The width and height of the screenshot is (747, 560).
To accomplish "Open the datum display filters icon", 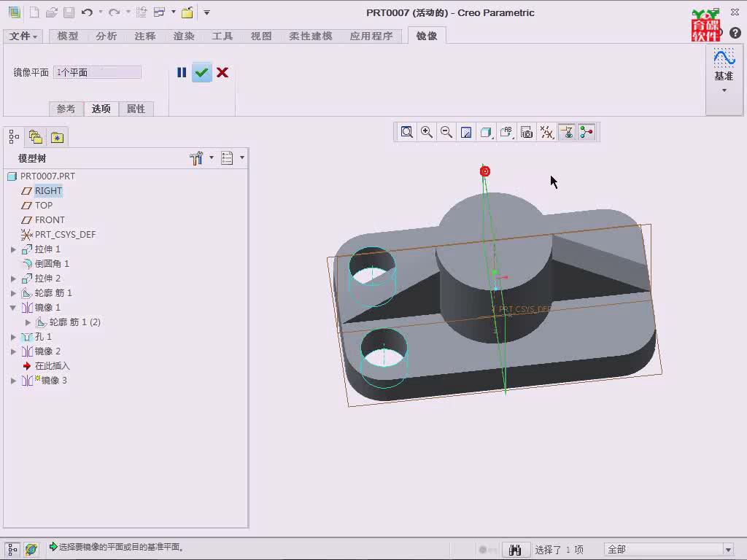I will pos(546,132).
